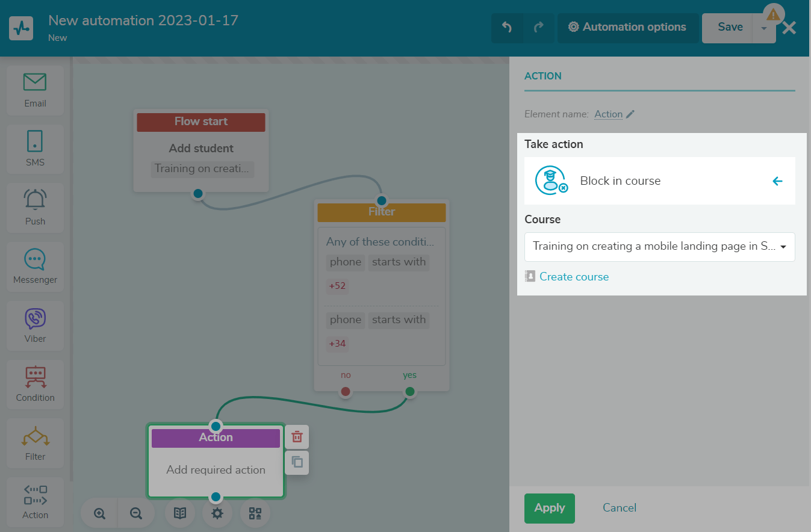
Task: Expand the Save options arrow
Action: click(763, 28)
